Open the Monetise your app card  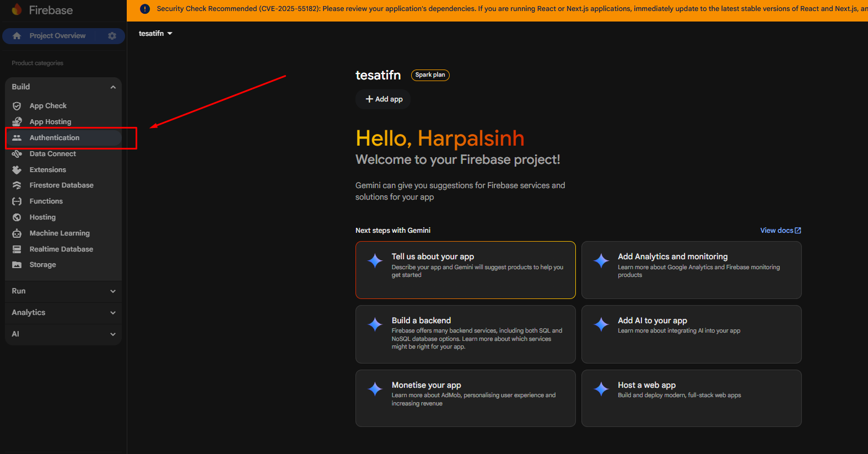pos(466,398)
